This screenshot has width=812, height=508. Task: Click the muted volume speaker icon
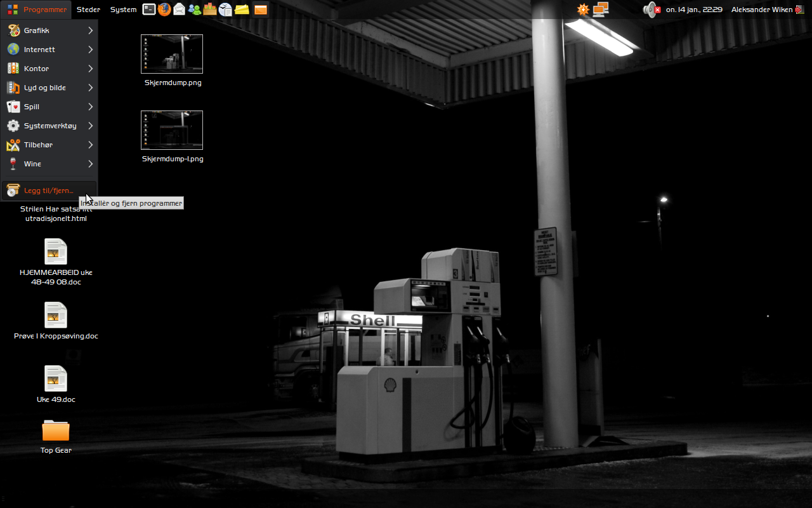652,10
